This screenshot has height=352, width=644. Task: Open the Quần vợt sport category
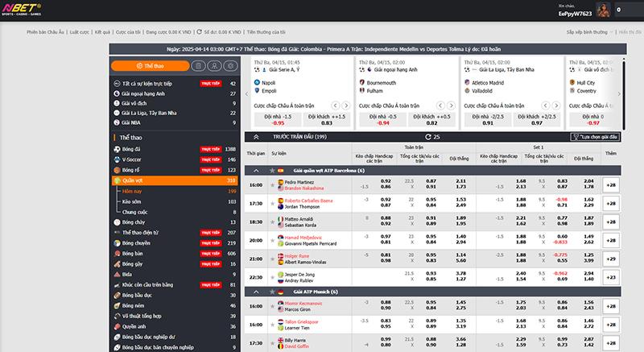[x=175, y=180]
